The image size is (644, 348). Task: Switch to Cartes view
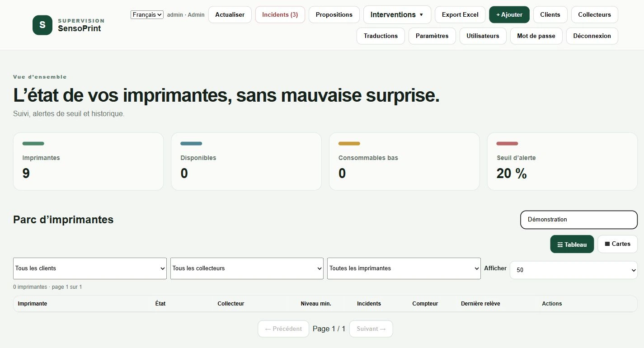click(617, 244)
